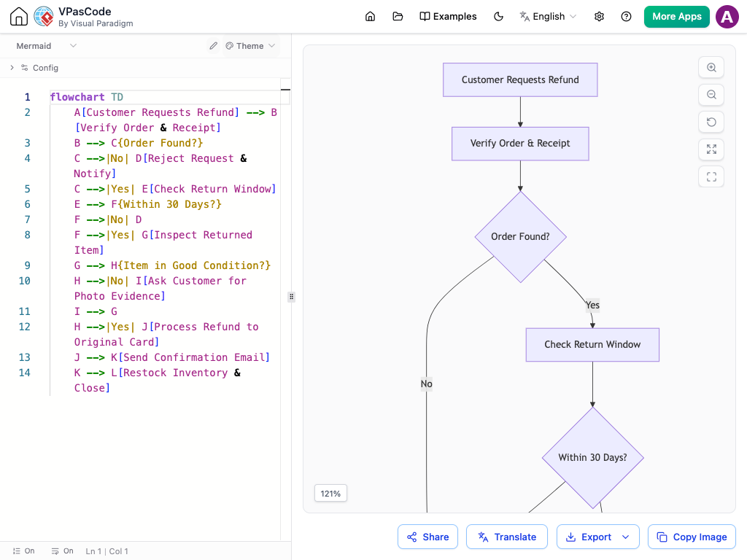Click code line 'F -->|No| D'

point(108,219)
